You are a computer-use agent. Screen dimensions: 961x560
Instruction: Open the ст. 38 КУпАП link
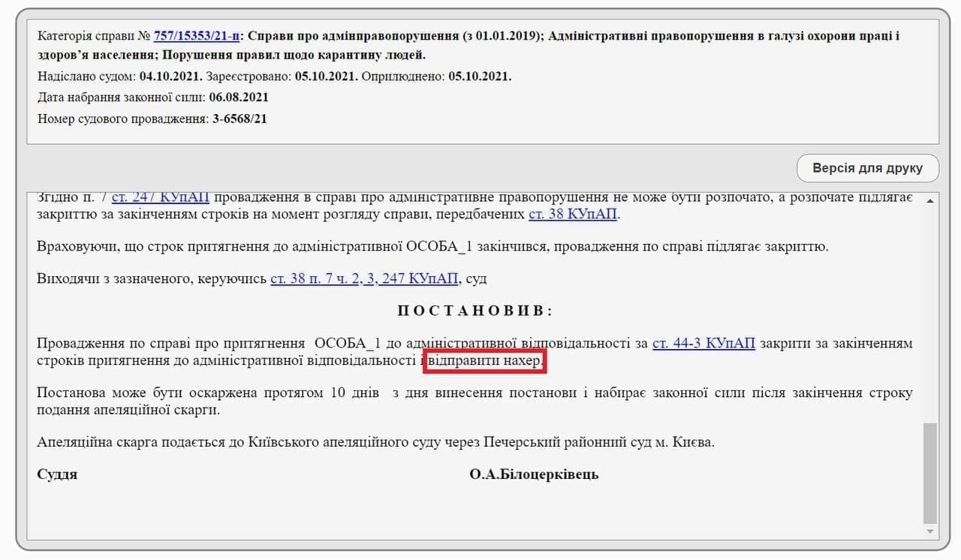pyautogui.click(x=574, y=214)
